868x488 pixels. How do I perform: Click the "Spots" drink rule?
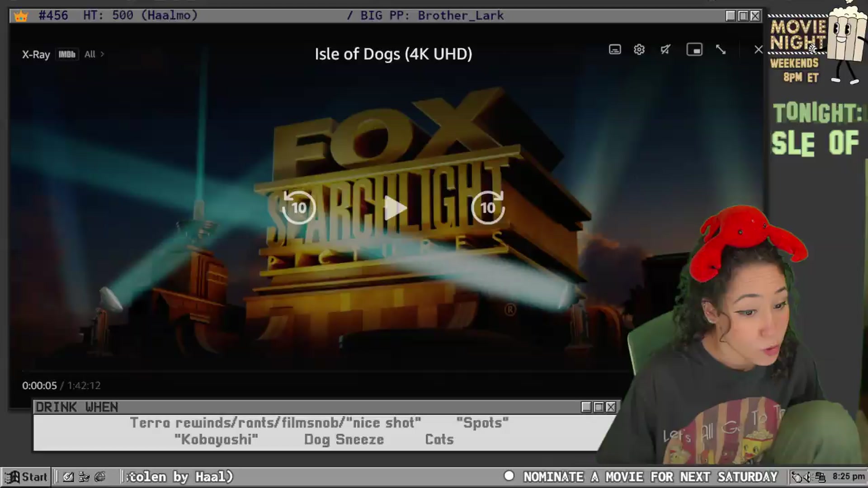click(482, 422)
